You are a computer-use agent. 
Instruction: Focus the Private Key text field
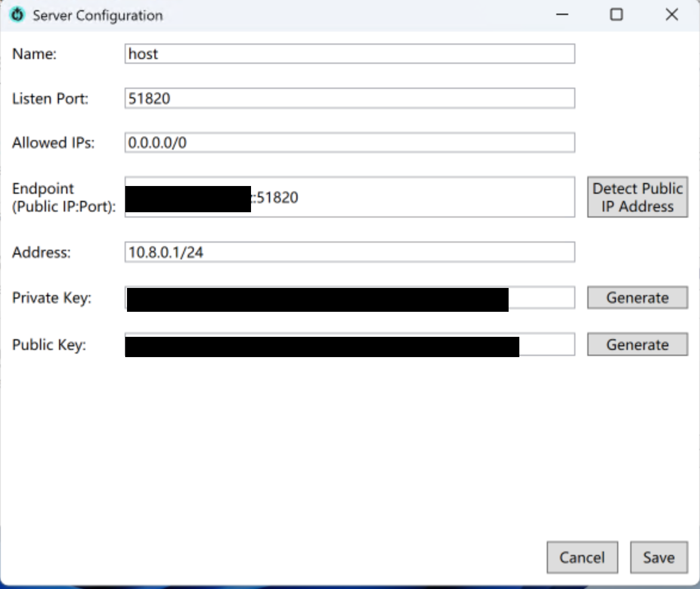tap(540, 297)
